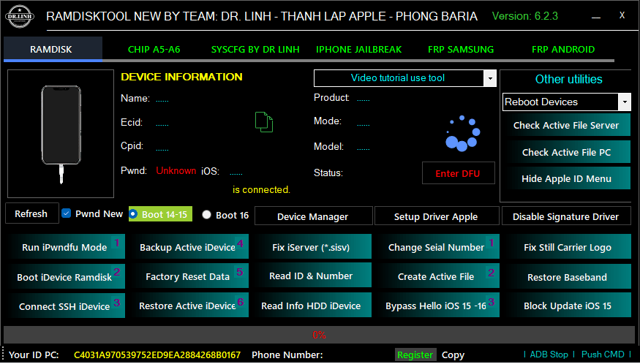This screenshot has height=364, width=640.
Task: Open the Reboot Devices dropdown arrow
Action: point(625,102)
